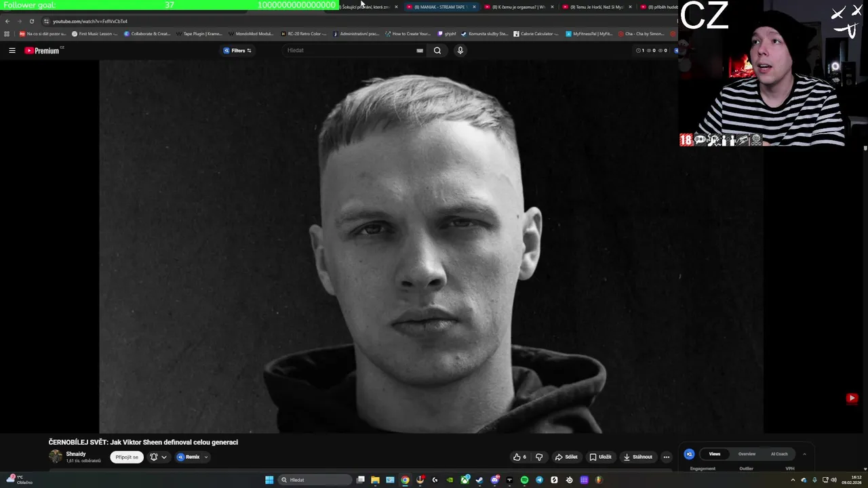Image resolution: width=868 pixels, height=488 pixels.
Task: Show hidden system tray icons chevron
Action: [793, 480]
